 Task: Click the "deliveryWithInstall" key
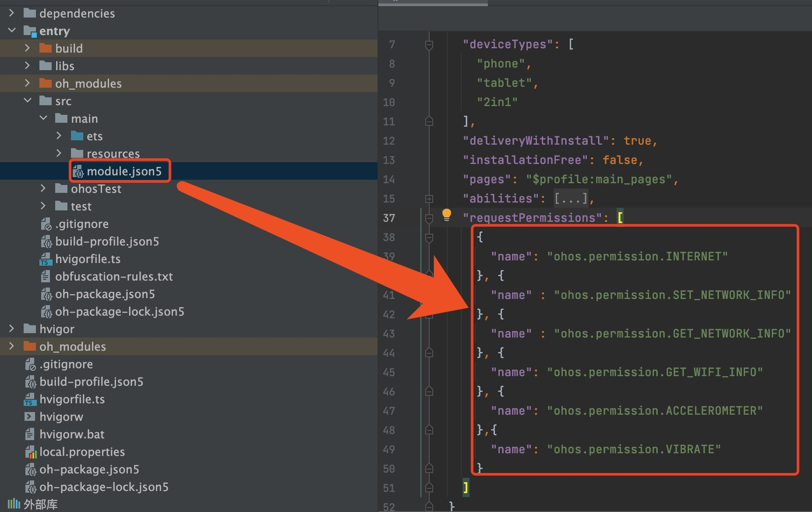(536, 141)
